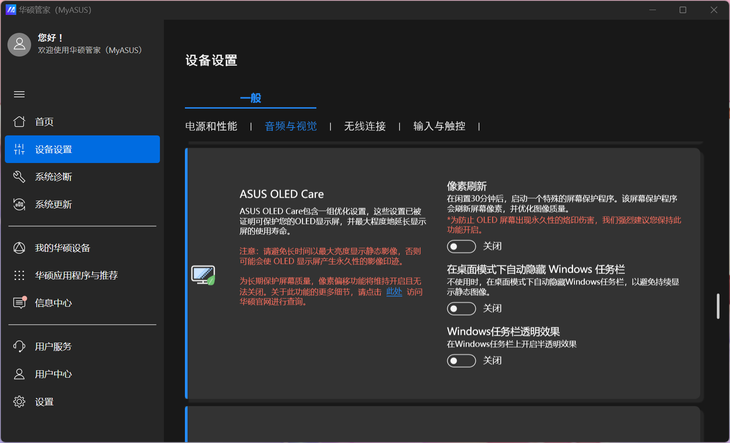Open 华硕应用程序与推荐 in the sidebar
The image size is (730, 443).
coord(82,275)
